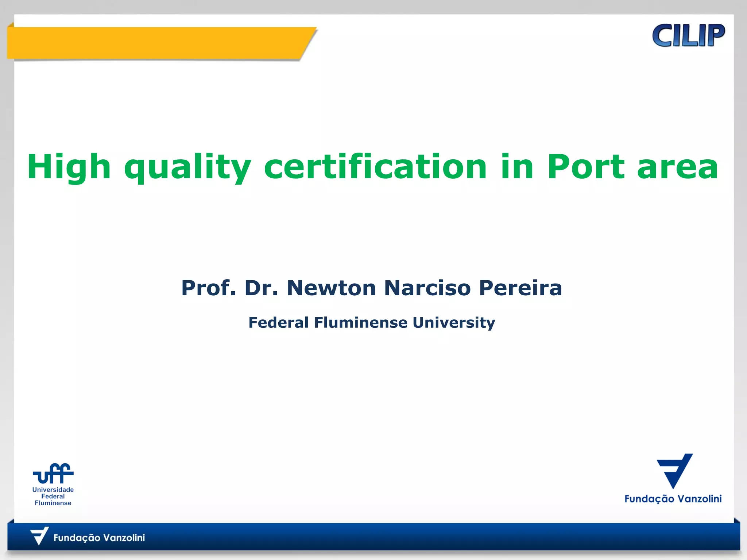The image size is (747, 560).
Task: Click the word "Port" in the title
Action: point(586,167)
